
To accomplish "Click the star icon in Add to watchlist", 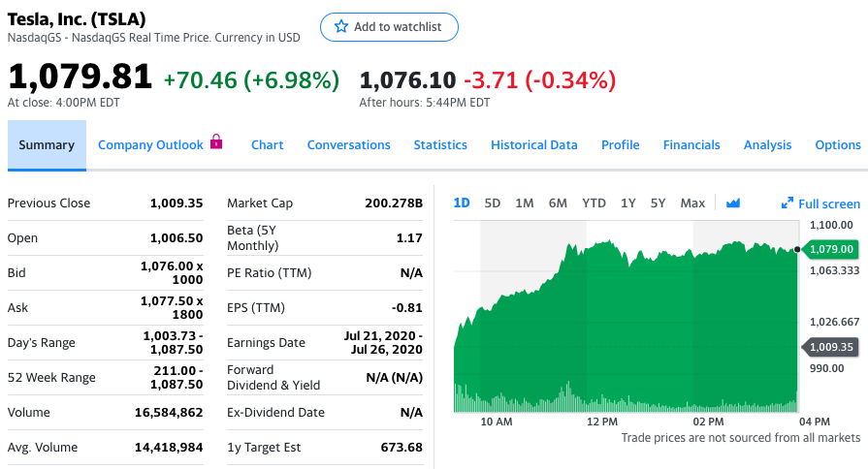I will pyautogui.click(x=341, y=26).
